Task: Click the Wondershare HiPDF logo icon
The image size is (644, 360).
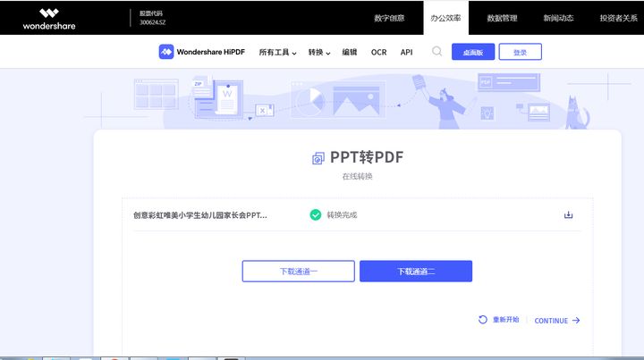Action: [x=166, y=52]
